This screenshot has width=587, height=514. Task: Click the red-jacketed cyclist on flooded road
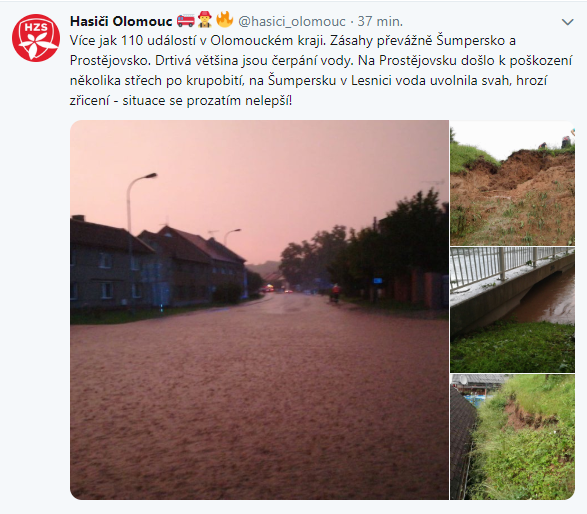tap(335, 292)
